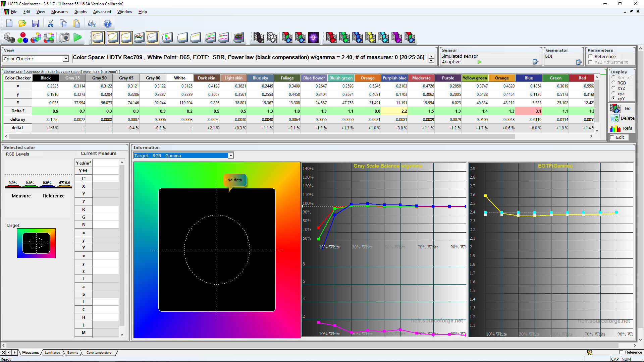Click the purple contrast pattern icon
Screen dimensions: 644x362
[x=313, y=38]
